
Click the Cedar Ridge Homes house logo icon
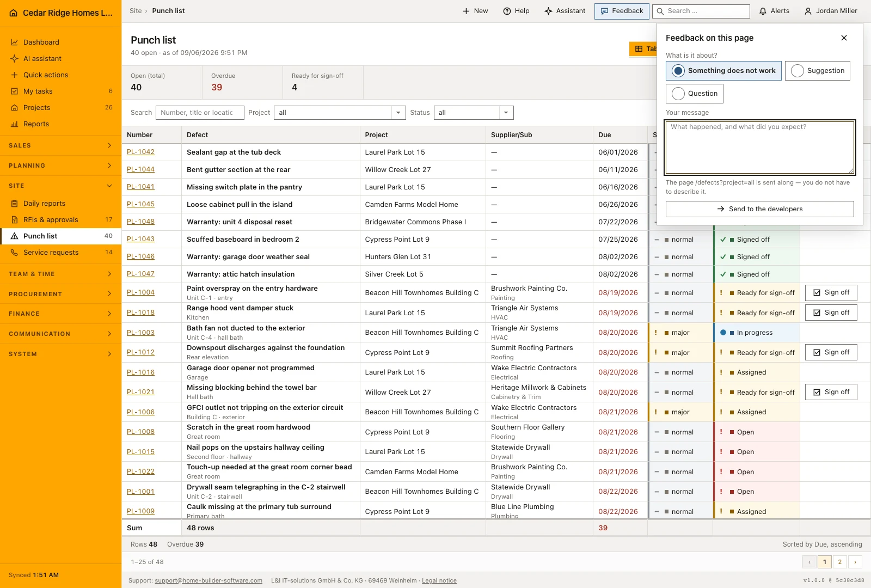pos(14,13)
